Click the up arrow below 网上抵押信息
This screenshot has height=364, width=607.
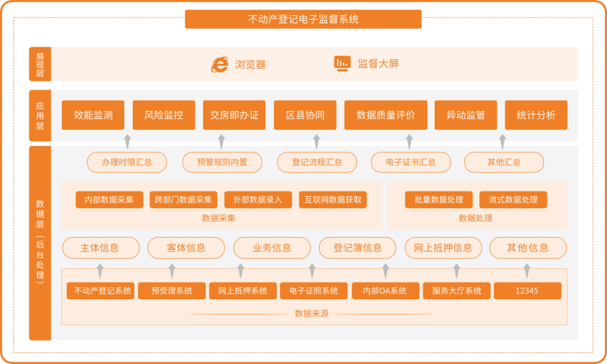(457, 271)
